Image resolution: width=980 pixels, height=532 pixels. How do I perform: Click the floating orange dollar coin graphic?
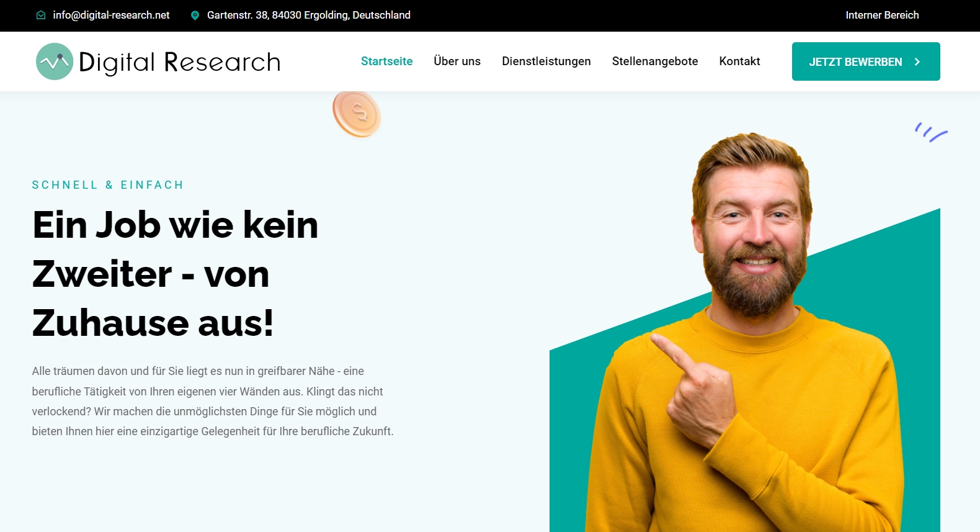[x=357, y=114]
